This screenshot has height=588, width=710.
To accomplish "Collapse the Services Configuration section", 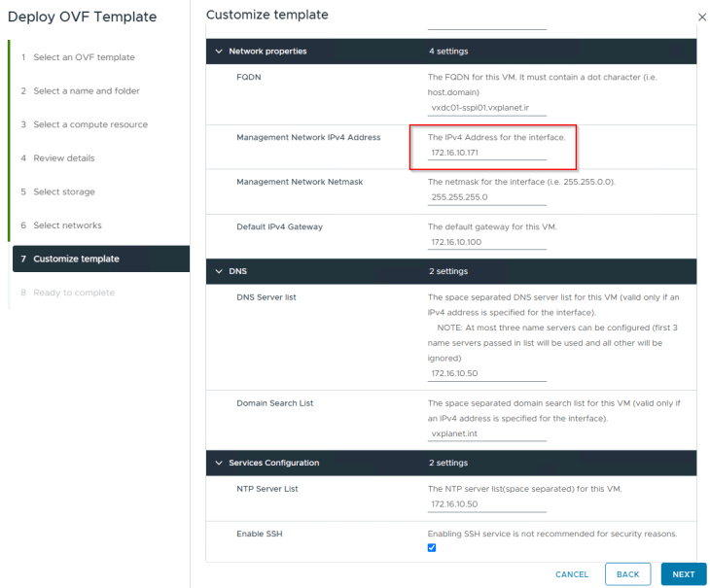I will pyautogui.click(x=219, y=463).
